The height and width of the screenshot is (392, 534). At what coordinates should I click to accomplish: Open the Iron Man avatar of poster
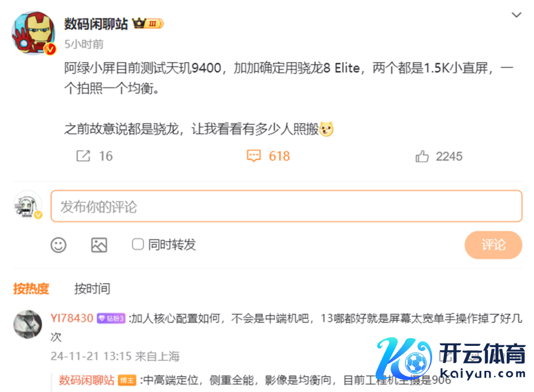pos(33,33)
